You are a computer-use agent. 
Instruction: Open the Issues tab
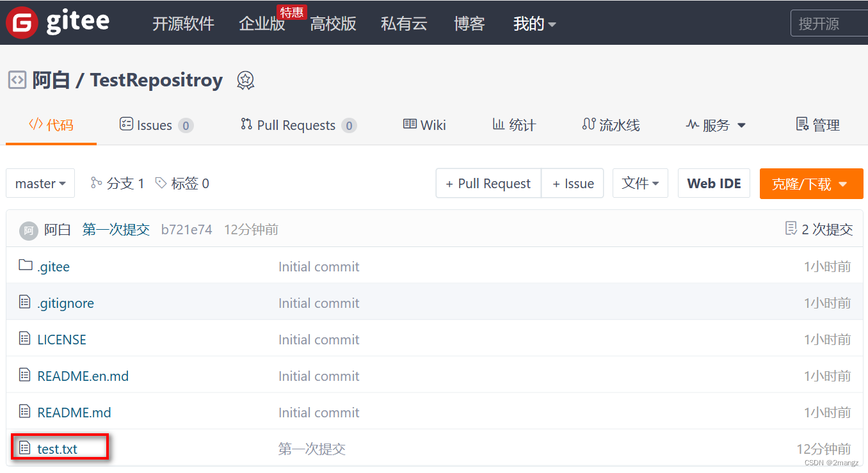pos(157,125)
